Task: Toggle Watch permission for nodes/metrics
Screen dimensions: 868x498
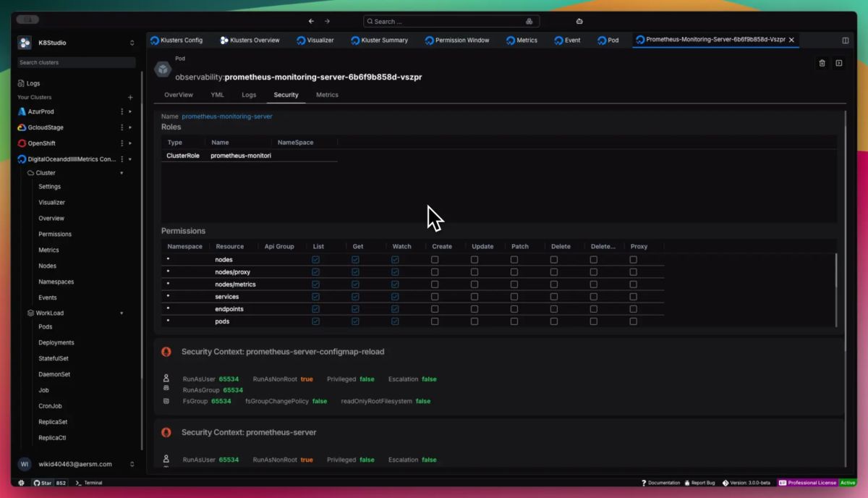Action: tap(395, 284)
